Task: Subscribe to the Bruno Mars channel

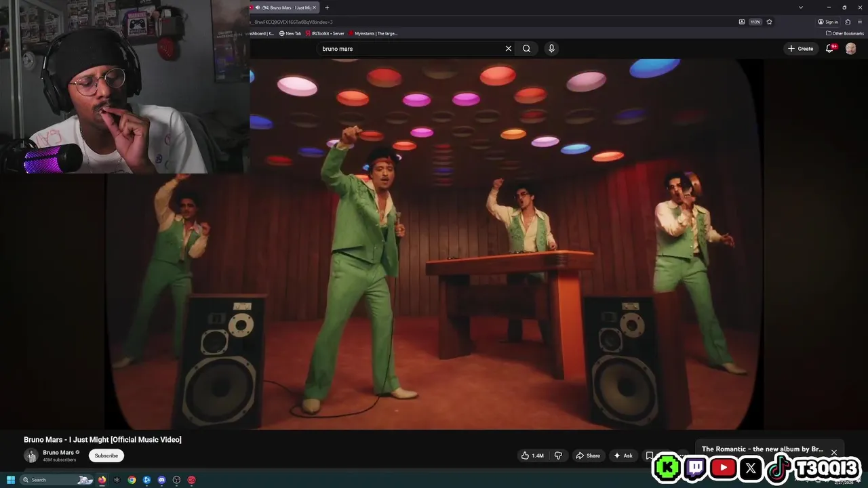Action: (x=106, y=456)
